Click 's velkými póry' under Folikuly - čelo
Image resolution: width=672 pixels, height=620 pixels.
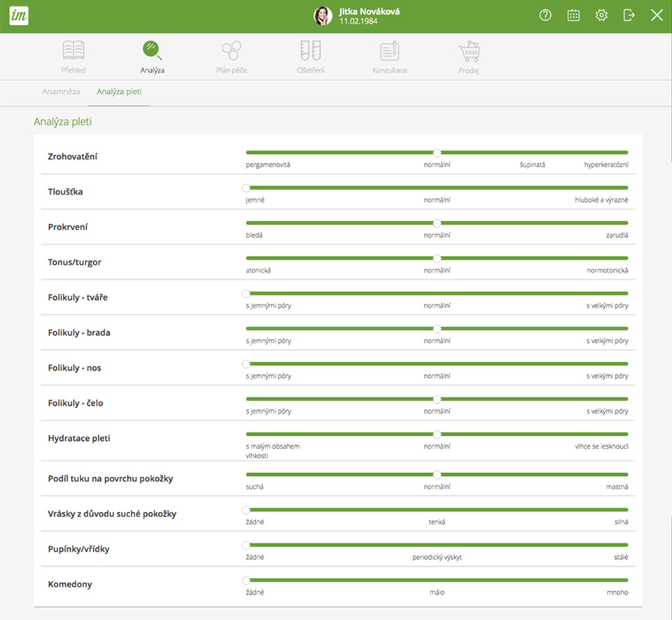click(x=608, y=411)
